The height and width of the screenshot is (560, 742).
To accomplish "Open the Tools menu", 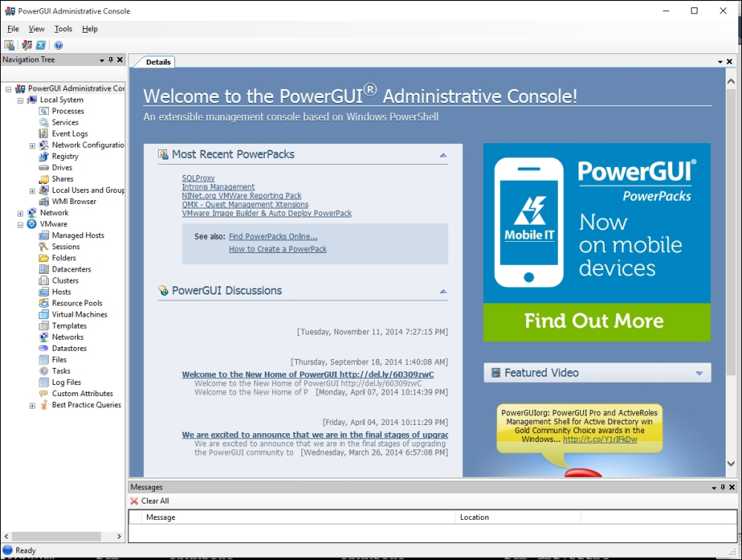I will click(63, 29).
